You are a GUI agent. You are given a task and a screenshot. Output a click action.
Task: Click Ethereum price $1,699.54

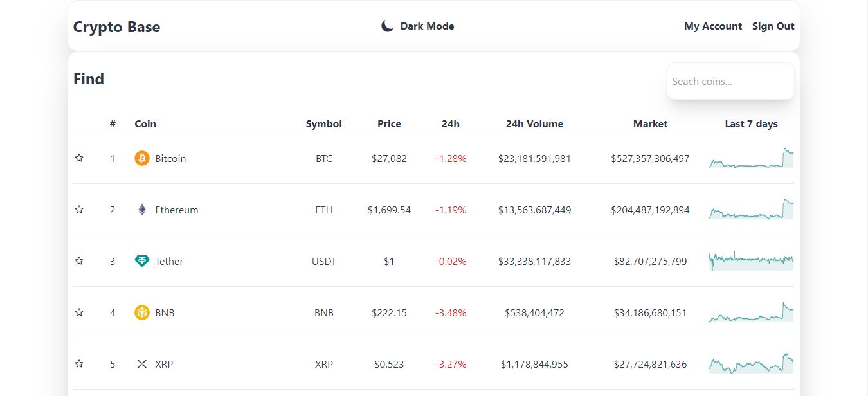pyautogui.click(x=389, y=210)
